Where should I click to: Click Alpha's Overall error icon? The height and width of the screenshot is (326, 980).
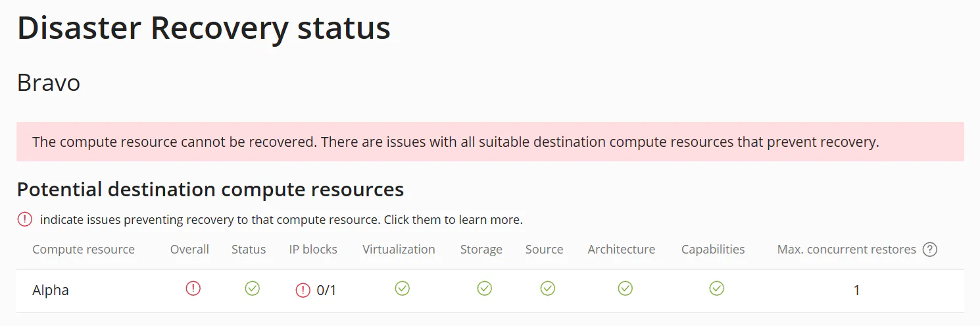coord(193,288)
